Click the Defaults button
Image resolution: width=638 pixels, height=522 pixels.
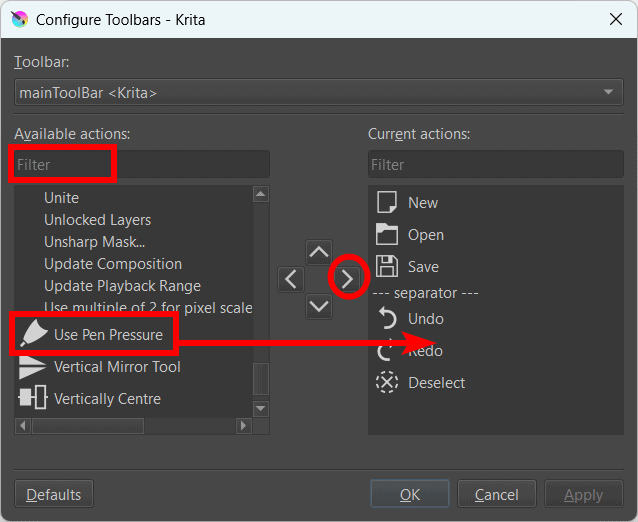(54, 494)
